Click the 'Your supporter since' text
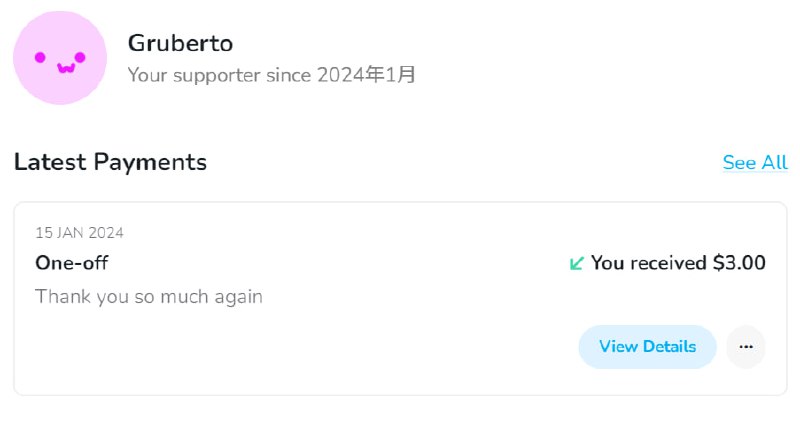The height and width of the screenshot is (445, 800). pos(221,74)
